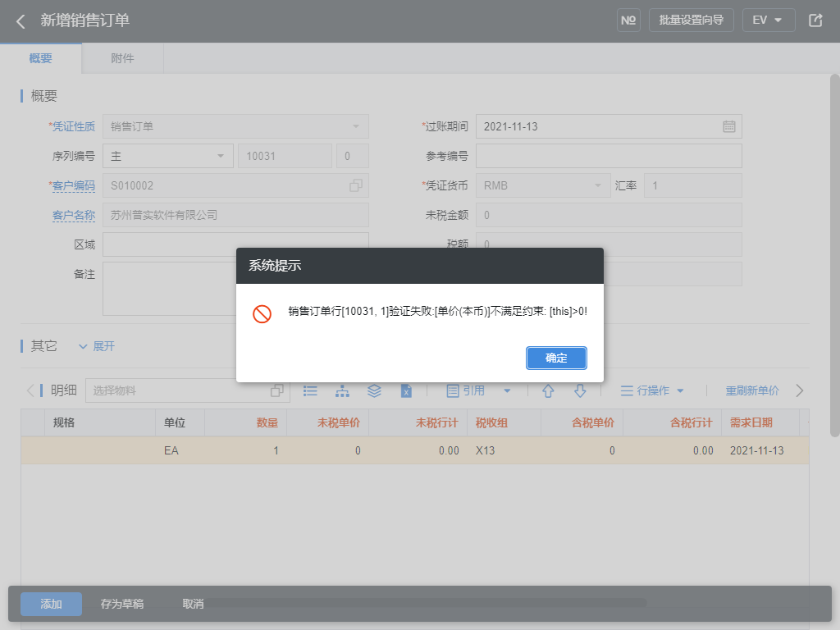The height and width of the screenshot is (630, 840).
Task: Click the 客户编码 label link
Action: pyautogui.click(x=73, y=185)
